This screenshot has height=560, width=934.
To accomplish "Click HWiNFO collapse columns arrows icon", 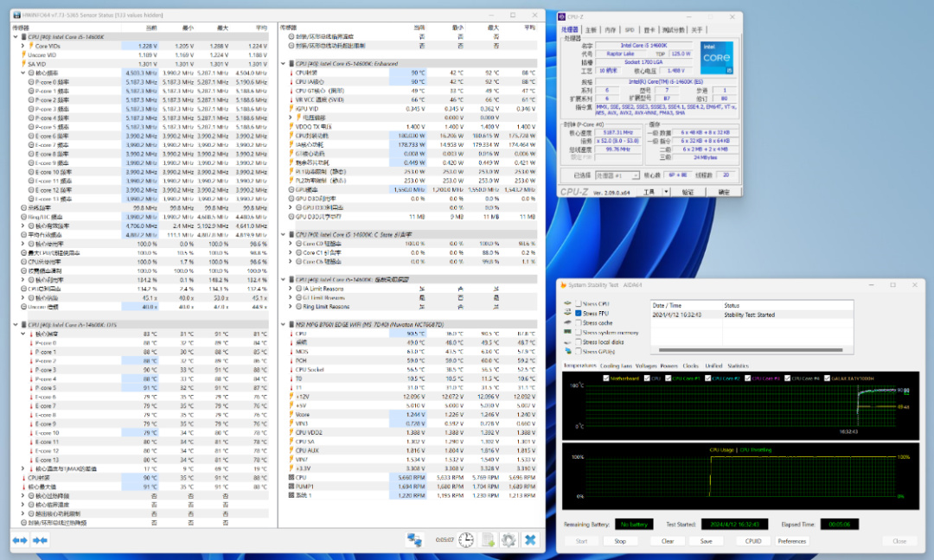I will coord(40,540).
